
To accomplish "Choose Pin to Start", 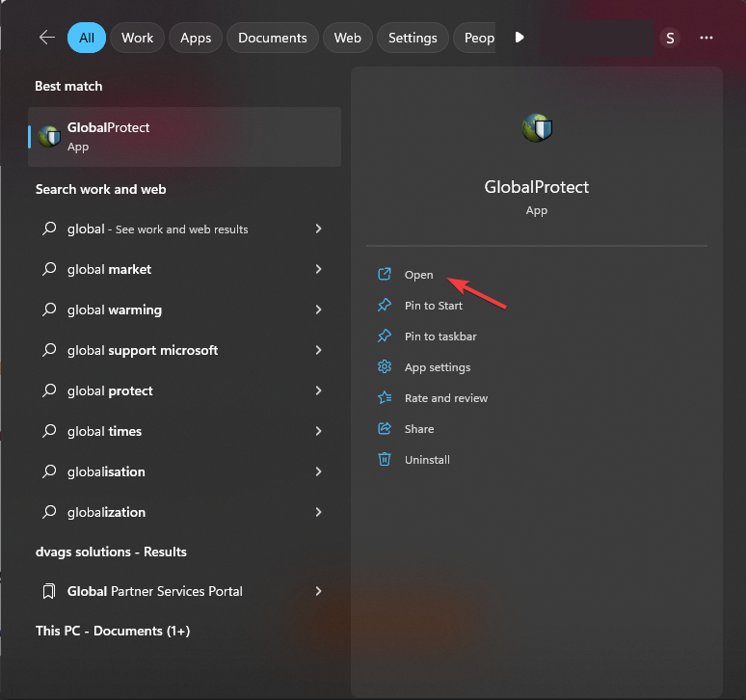I will [x=434, y=306].
